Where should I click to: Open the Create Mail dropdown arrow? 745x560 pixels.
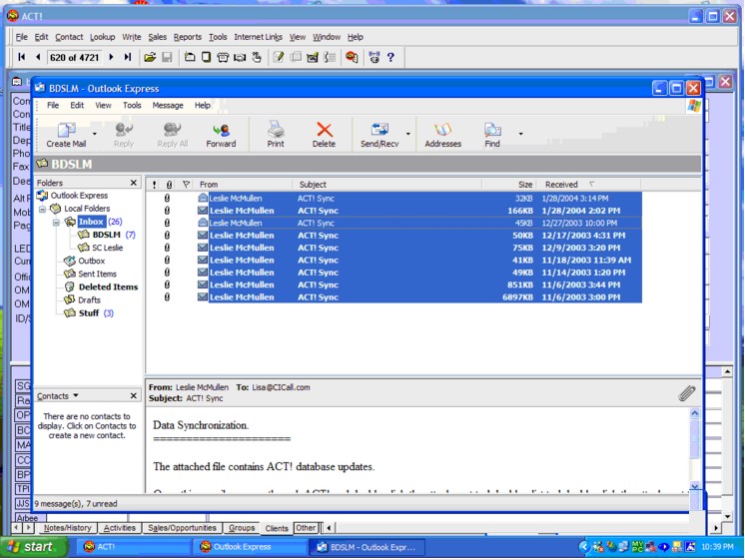point(94,134)
